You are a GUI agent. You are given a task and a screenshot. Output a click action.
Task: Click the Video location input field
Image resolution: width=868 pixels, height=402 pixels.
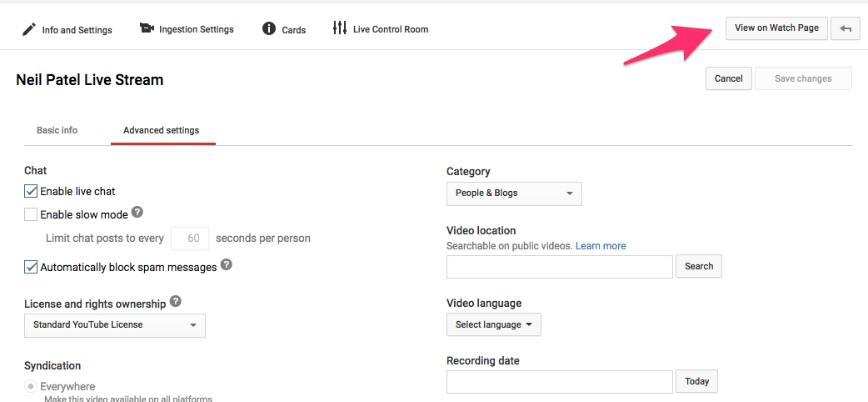[560, 267]
